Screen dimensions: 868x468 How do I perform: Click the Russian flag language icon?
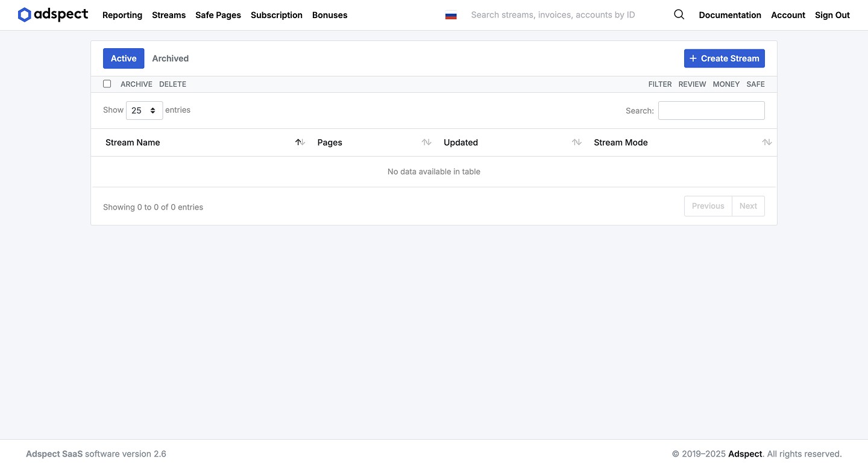pos(451,16)
